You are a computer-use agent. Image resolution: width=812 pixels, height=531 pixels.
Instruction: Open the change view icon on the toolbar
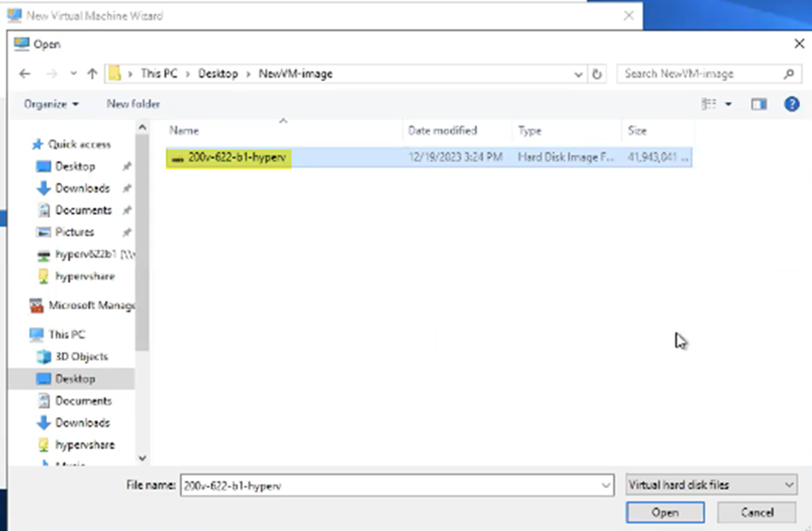tap(708, 103)
